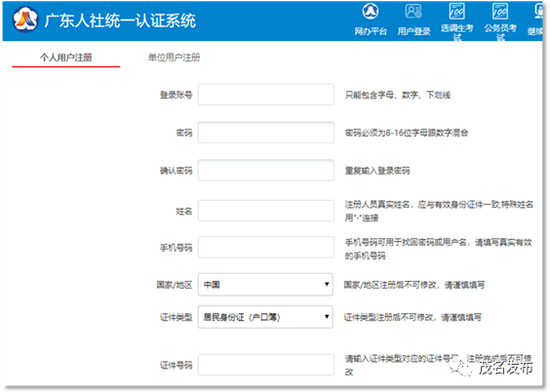Click hint text 密码必须为8-16位字母跟数字混合

[x=407, y=133]
